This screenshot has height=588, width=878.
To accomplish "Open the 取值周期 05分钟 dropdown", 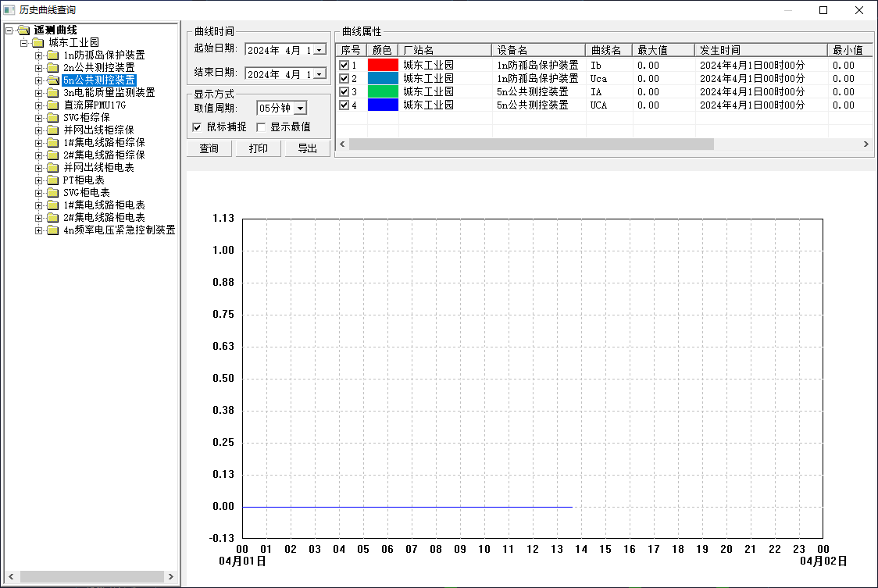I will click(301, 108).
